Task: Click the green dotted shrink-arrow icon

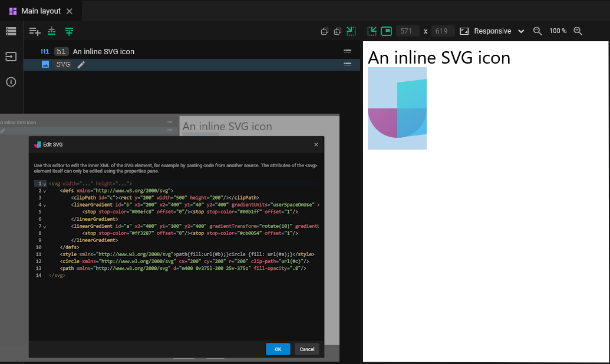Action: click(351, 31)
